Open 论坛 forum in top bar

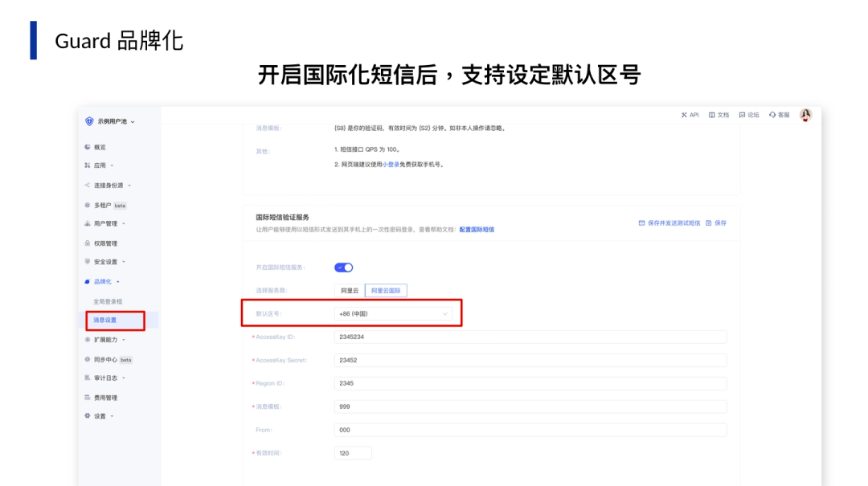749,115
